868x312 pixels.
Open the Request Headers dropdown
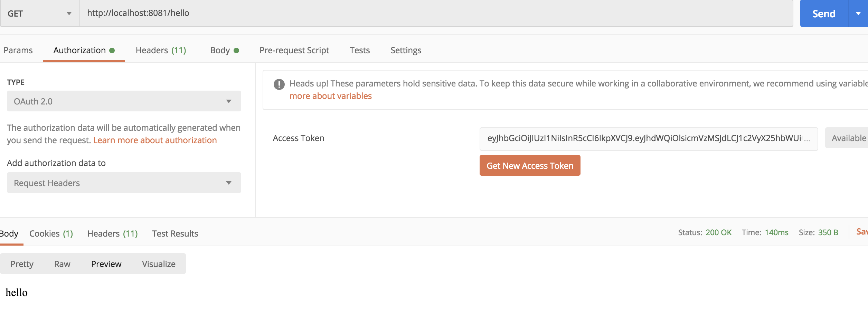tap(124, 183)
